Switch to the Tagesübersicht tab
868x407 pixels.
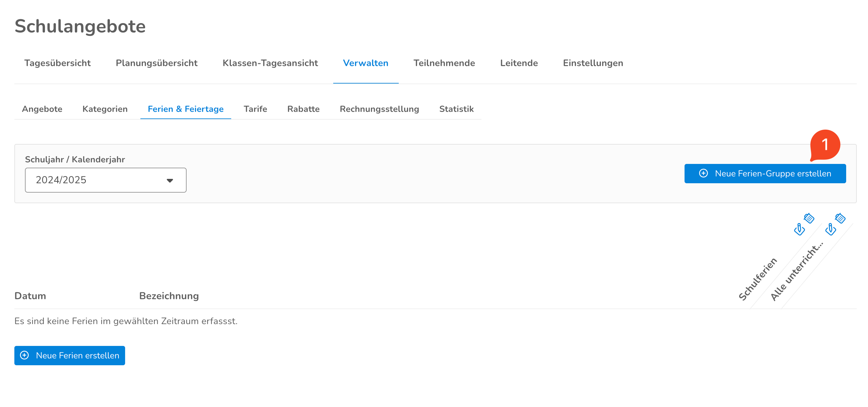[x=57, y=63]
